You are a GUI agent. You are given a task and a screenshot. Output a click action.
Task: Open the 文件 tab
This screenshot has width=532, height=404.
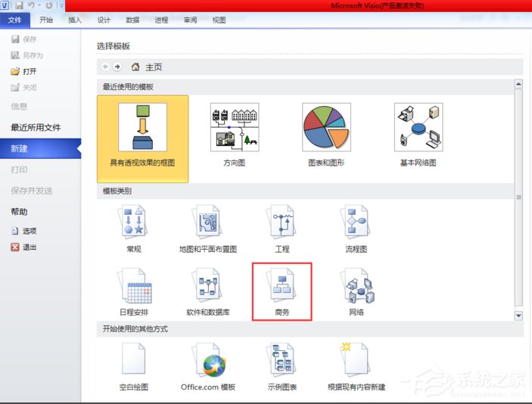14,20
